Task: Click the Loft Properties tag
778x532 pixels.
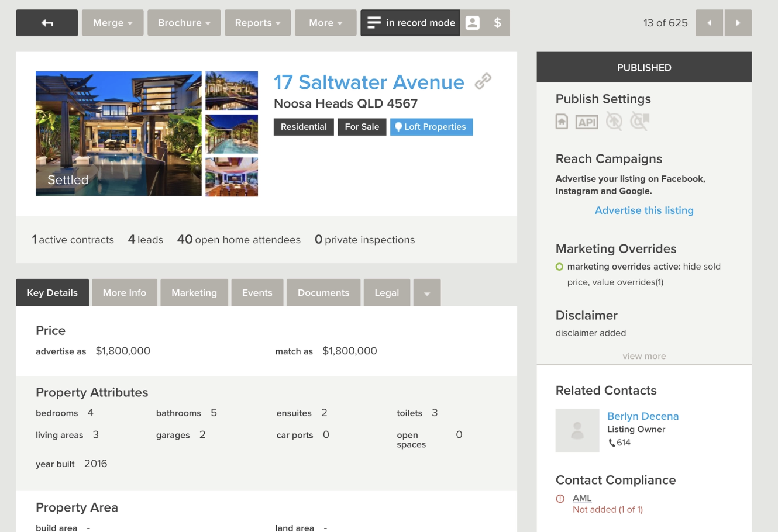Action: click(x=431, y=127)
